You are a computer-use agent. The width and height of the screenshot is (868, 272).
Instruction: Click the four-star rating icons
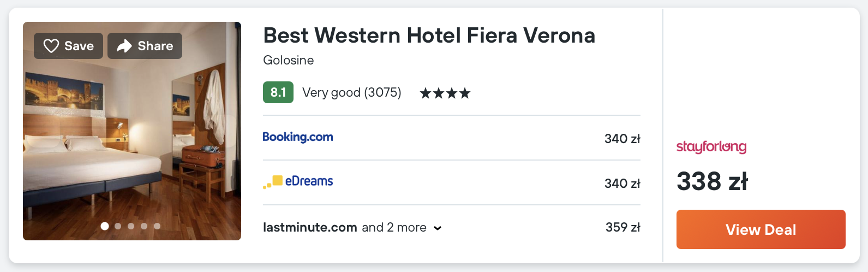(445, 93)
